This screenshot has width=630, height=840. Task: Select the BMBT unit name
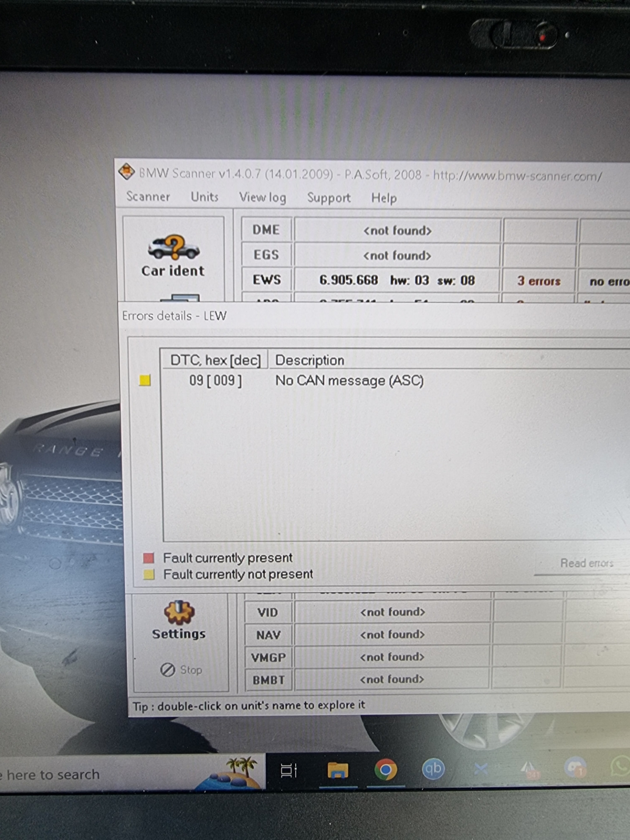[268, 680]
